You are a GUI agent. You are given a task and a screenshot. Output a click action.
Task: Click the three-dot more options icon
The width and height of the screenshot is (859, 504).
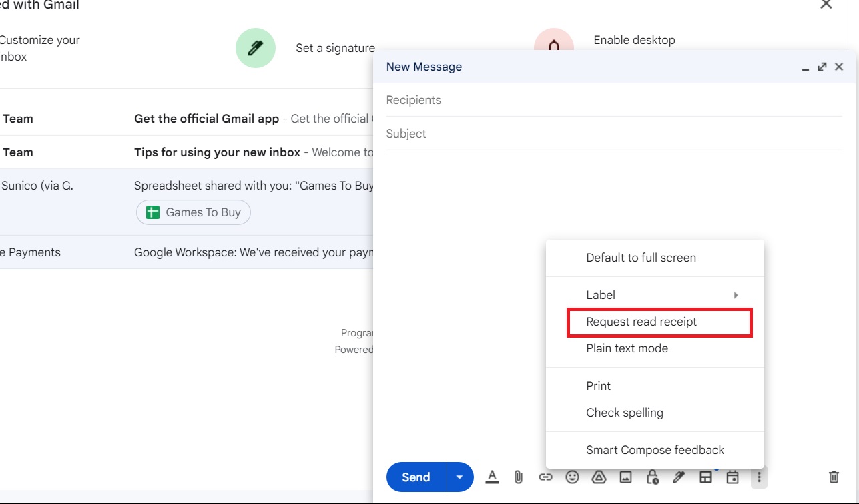(759, 477)
